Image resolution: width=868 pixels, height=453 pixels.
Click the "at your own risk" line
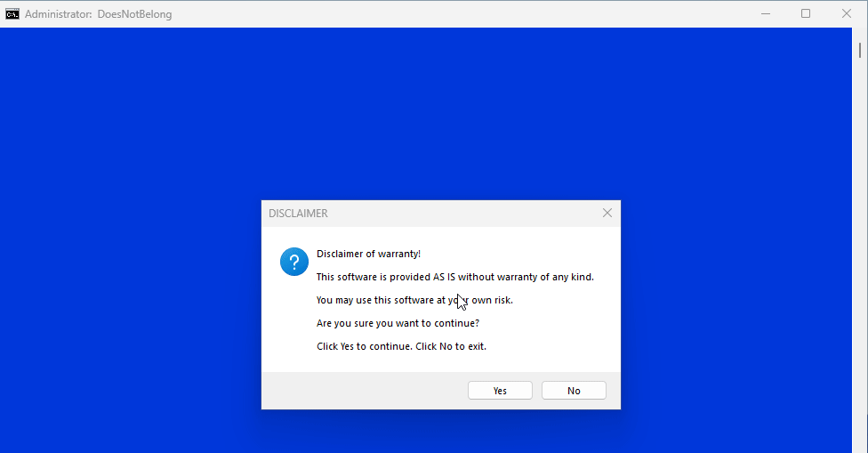point(414,300)
